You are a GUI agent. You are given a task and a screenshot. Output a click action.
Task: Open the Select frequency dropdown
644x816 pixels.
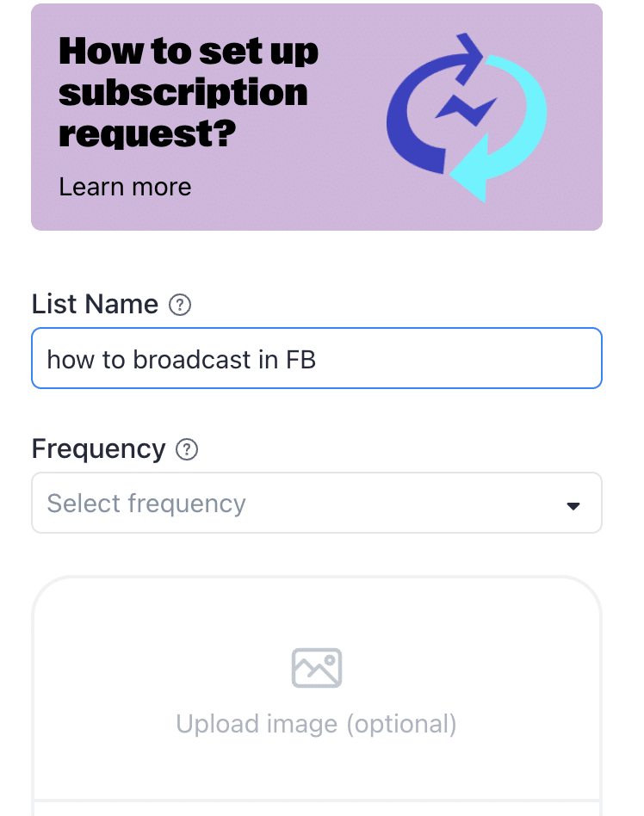317,503
